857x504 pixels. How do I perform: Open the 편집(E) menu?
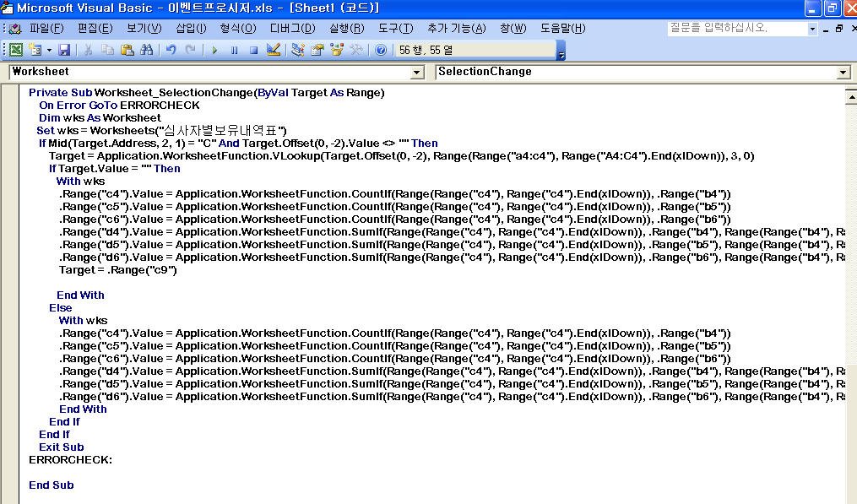point(95,29)
